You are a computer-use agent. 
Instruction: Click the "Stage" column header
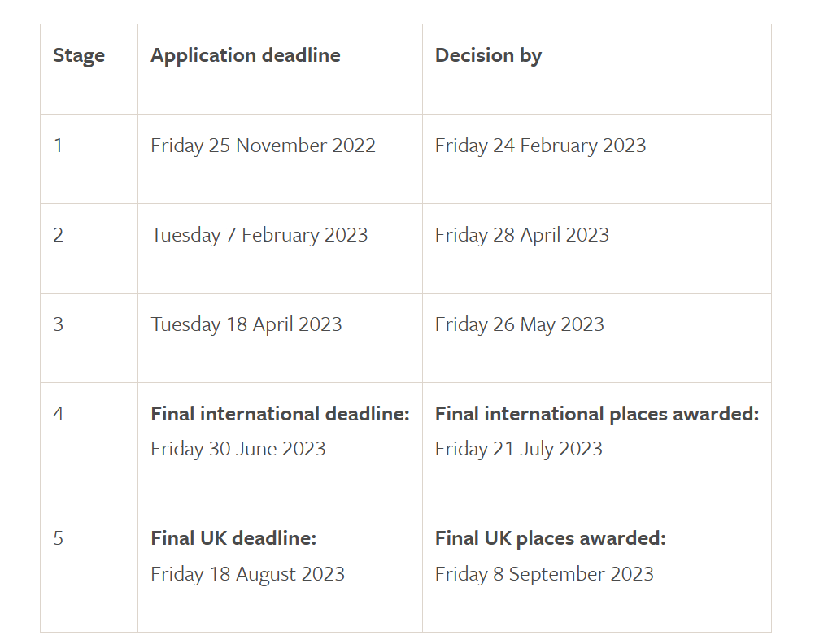click(x=79, y=56)
